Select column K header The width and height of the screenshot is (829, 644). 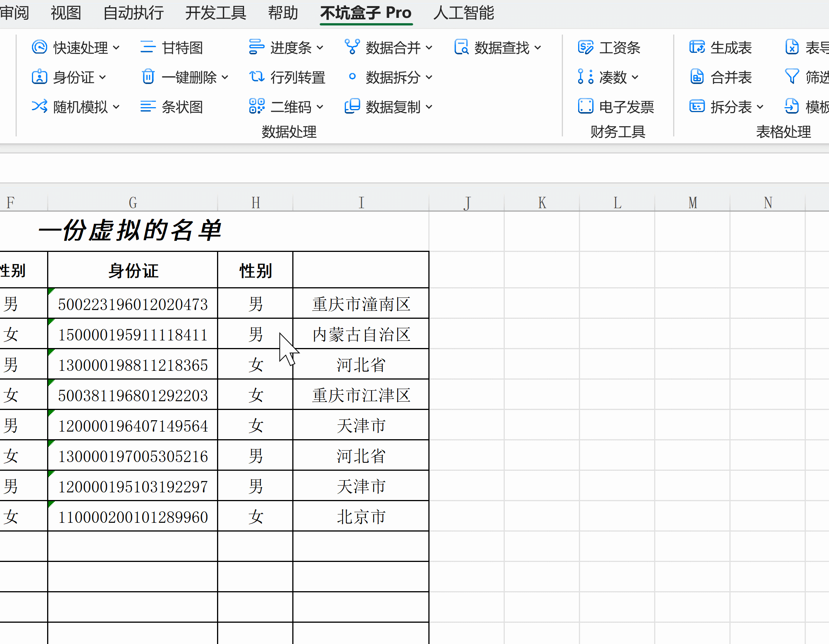coord(542,203)
